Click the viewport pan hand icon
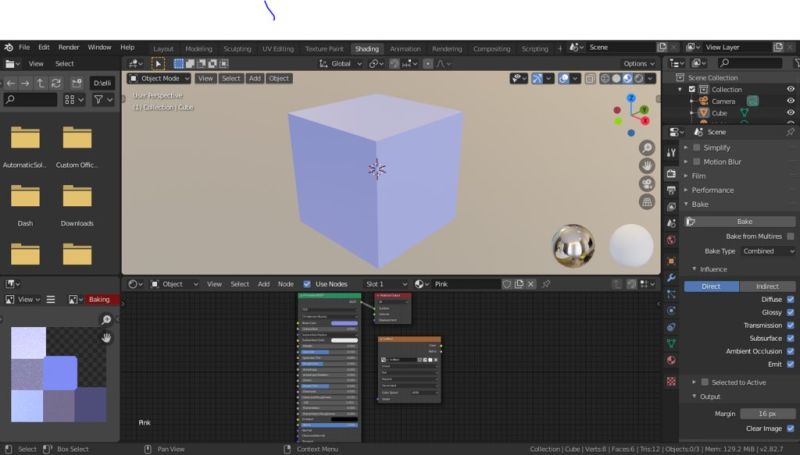 tap(647, 166)
